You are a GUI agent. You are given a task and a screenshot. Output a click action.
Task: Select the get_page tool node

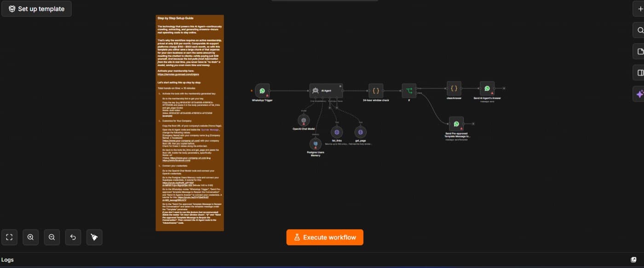360,132
